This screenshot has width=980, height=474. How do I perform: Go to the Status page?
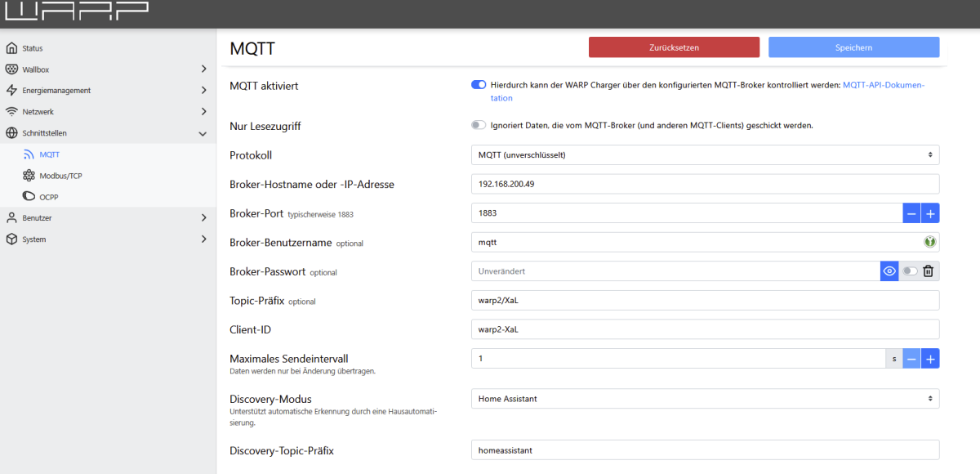[33, 48]
